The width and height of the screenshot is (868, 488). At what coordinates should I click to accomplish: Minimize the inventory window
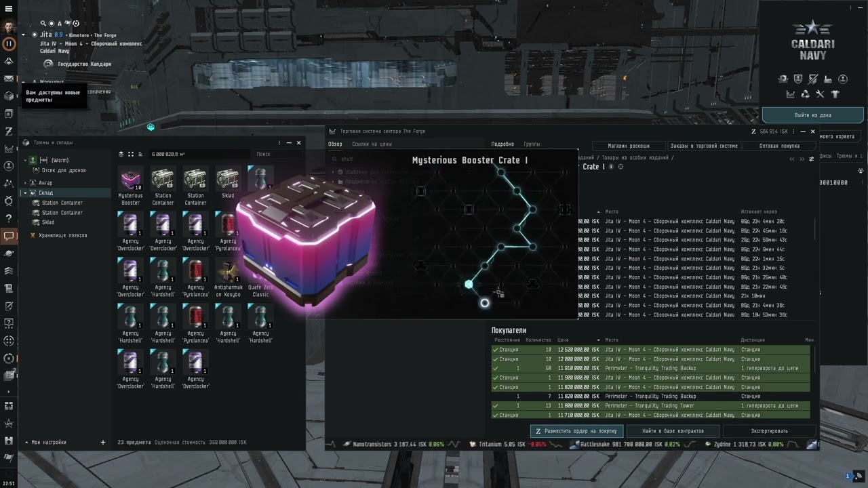pyautogui.click(x=289, y=142)
